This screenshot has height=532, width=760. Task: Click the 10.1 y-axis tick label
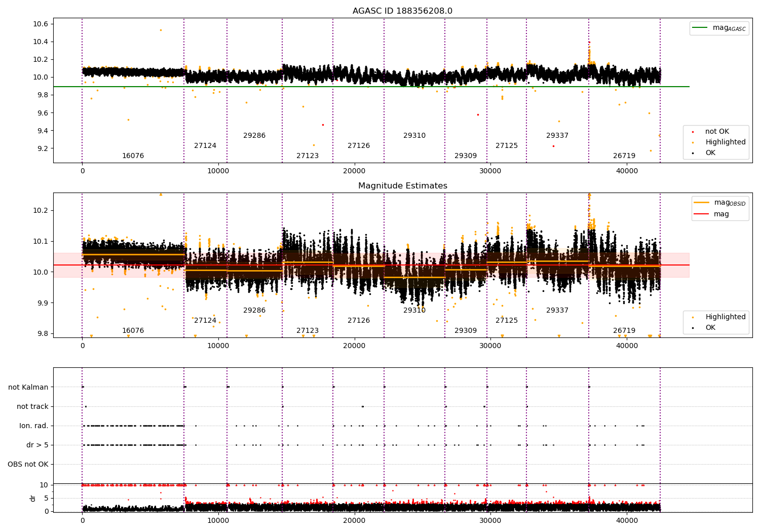click(40, 242)
